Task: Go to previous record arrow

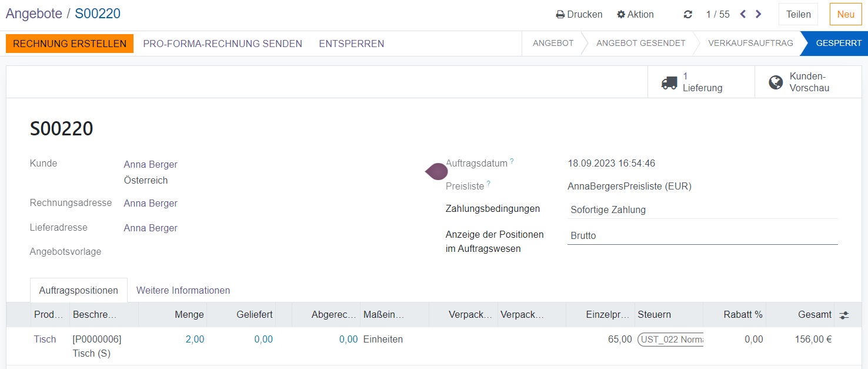Action: pos(743,14)
